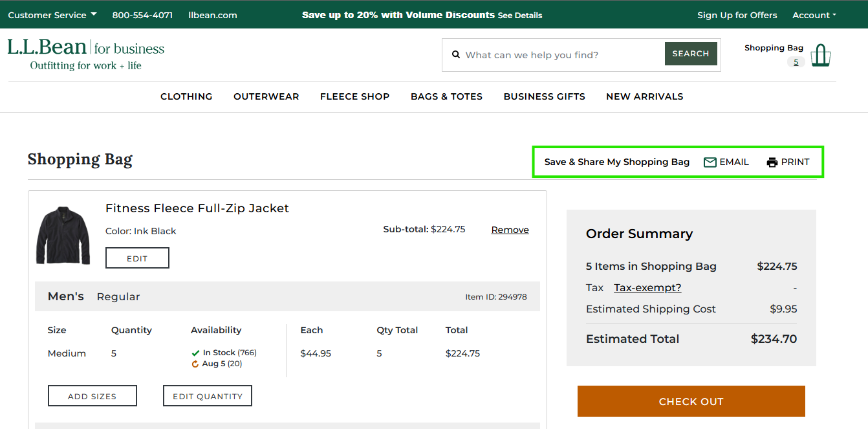Expand the Account dropdown menu

pyautogui.click(x=814, y=15)
